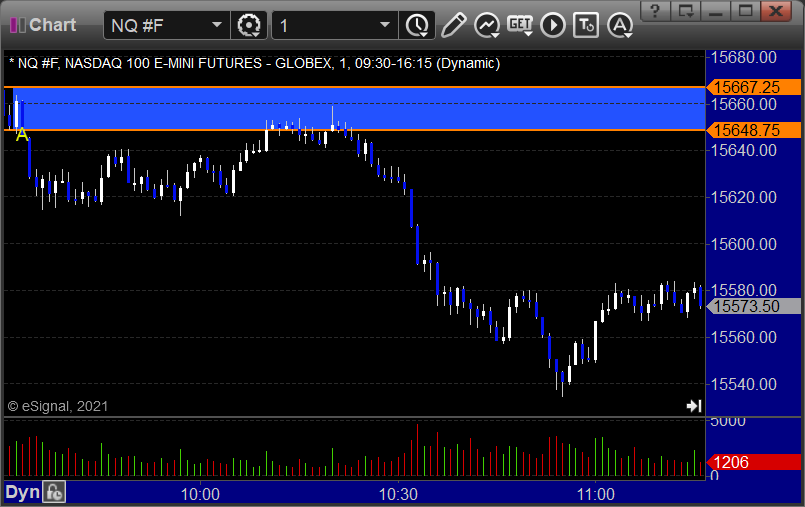The image size is (805, 507).
Task: Select the pencil drawing tool
Action: tap(453, 25)
